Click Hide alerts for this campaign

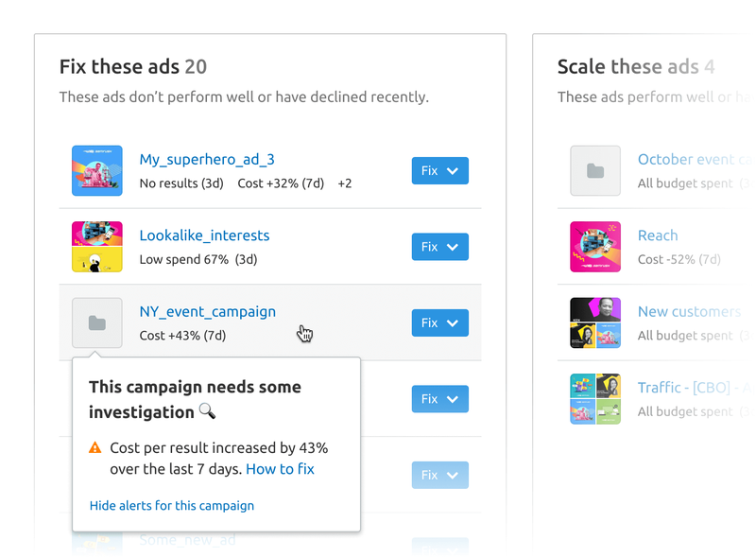click(x=172, y=505)
